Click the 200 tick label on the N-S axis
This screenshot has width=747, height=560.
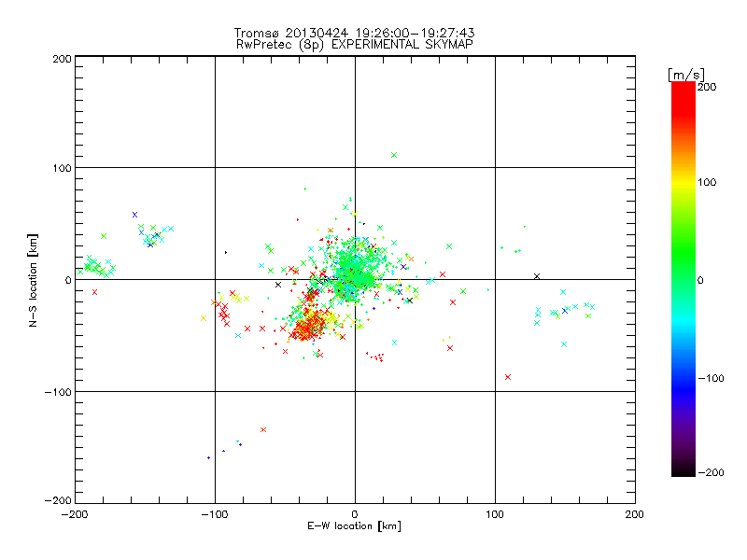62,59
